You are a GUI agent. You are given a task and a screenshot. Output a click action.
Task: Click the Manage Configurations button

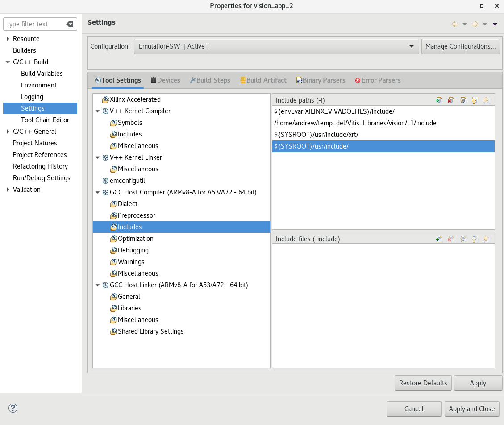(460, 46)
